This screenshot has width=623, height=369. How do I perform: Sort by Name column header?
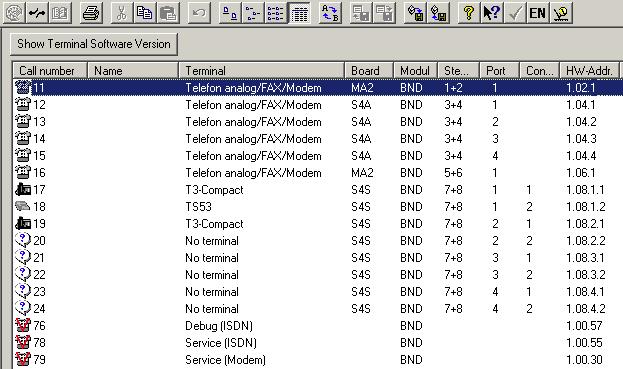pyautogui.click(x=133, y=71)
